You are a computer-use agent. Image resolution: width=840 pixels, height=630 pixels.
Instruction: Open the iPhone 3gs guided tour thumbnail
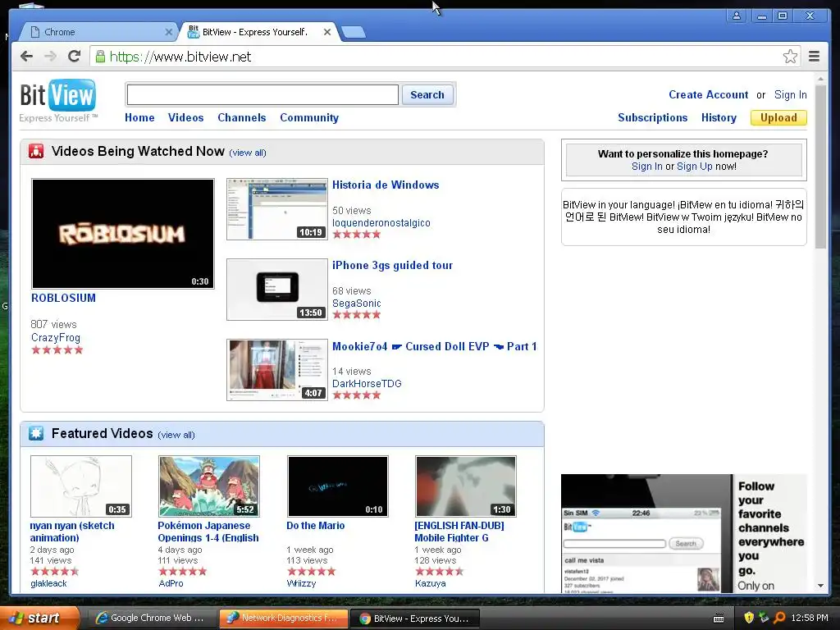click(277, 290)
